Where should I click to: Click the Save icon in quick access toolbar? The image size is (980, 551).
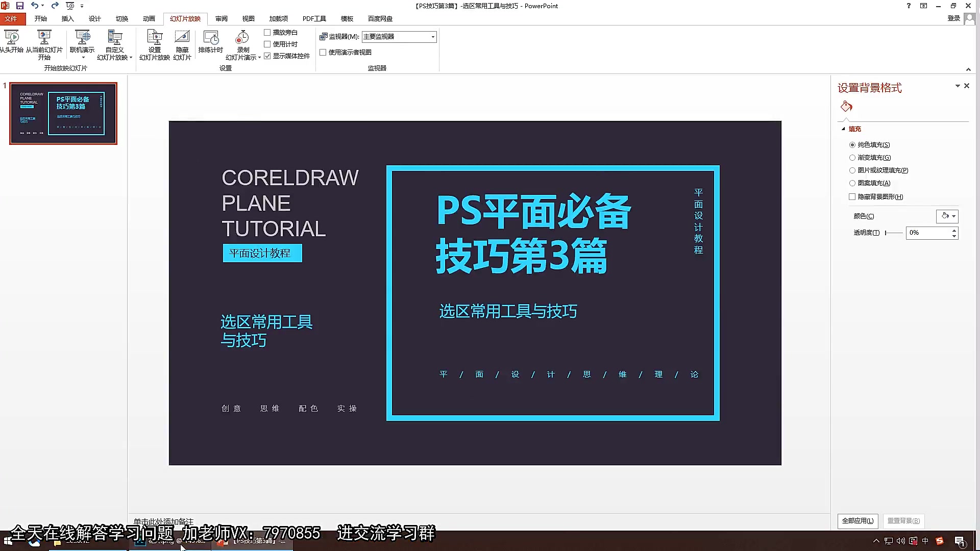click(20, 6)
